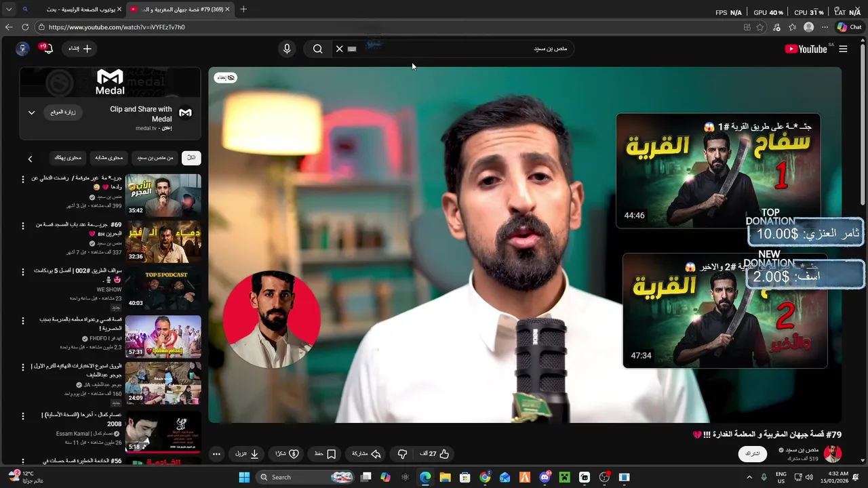Dislike the video with thumbs-down
Screen dimensions: 868x488
click(402, 453)
